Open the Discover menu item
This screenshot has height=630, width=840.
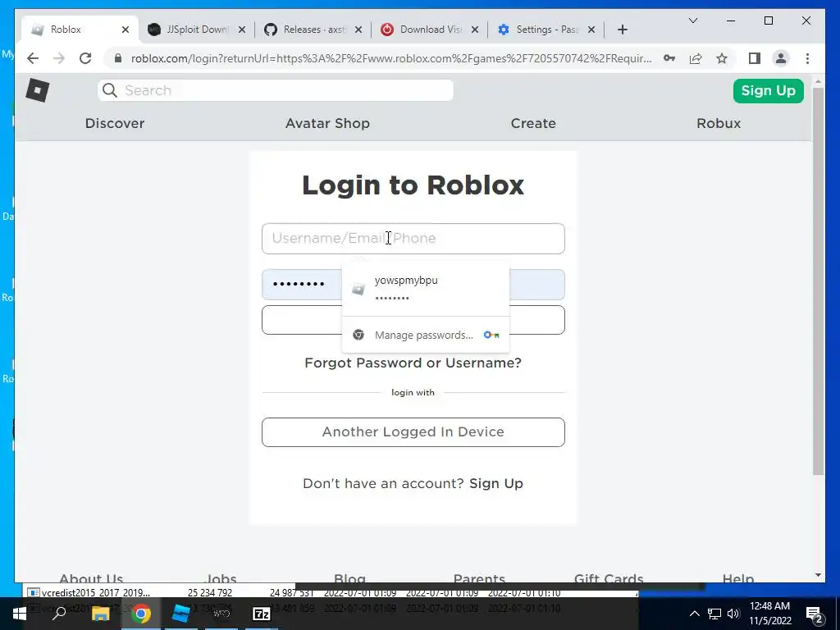(x=115, y=123)
